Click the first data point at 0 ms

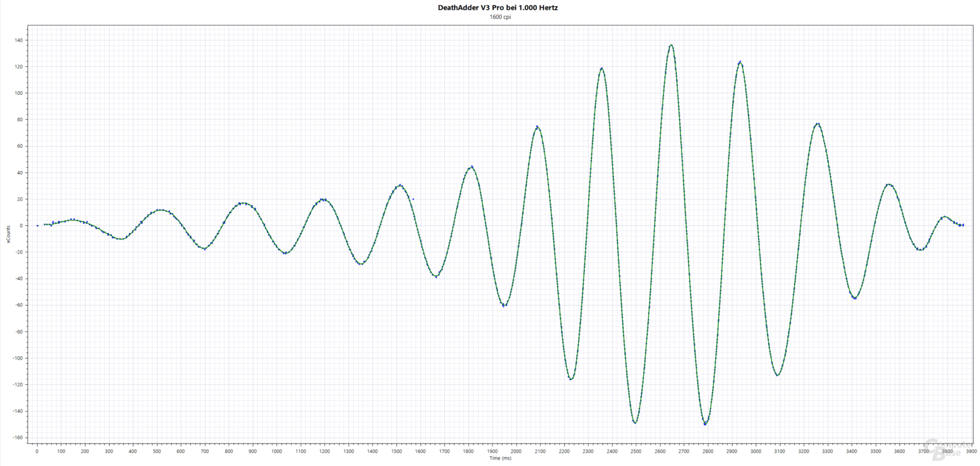pos(37,226)
